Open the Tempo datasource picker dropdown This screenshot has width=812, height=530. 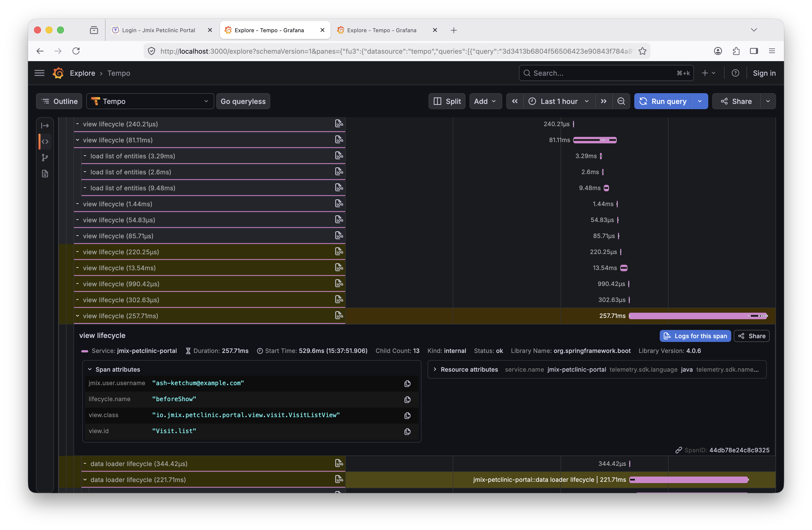coord(150,101)
